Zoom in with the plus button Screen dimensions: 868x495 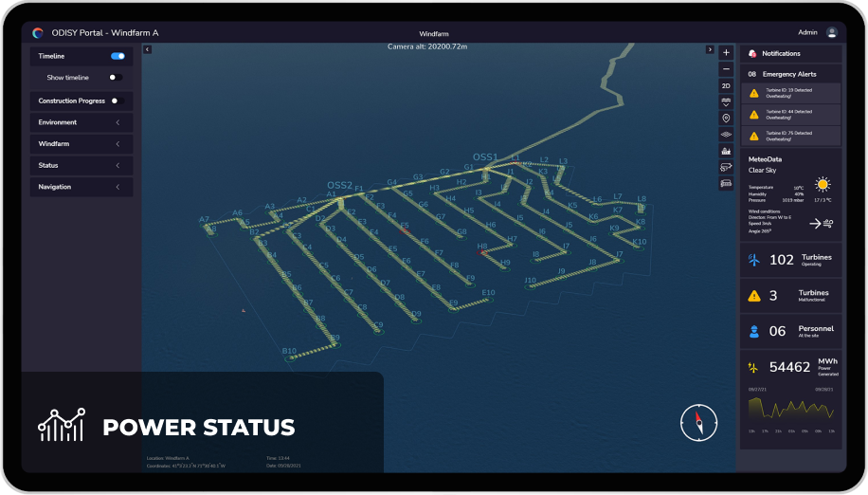pyautogui.click(x=726, y=53)
